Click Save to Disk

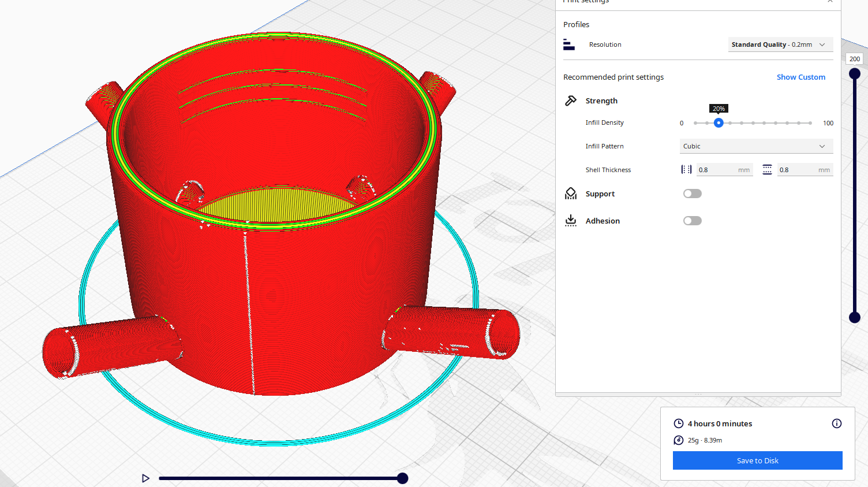click(757, 460)
